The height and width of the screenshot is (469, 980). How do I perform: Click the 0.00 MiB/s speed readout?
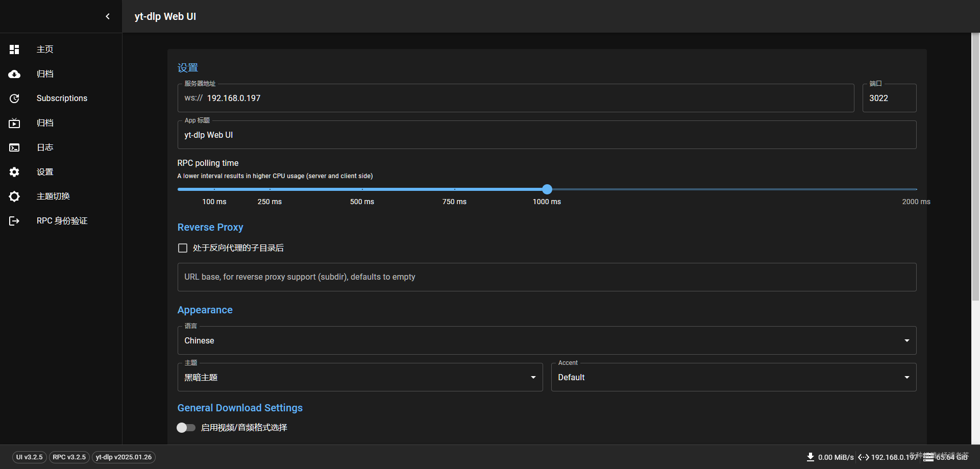point(836,457)
